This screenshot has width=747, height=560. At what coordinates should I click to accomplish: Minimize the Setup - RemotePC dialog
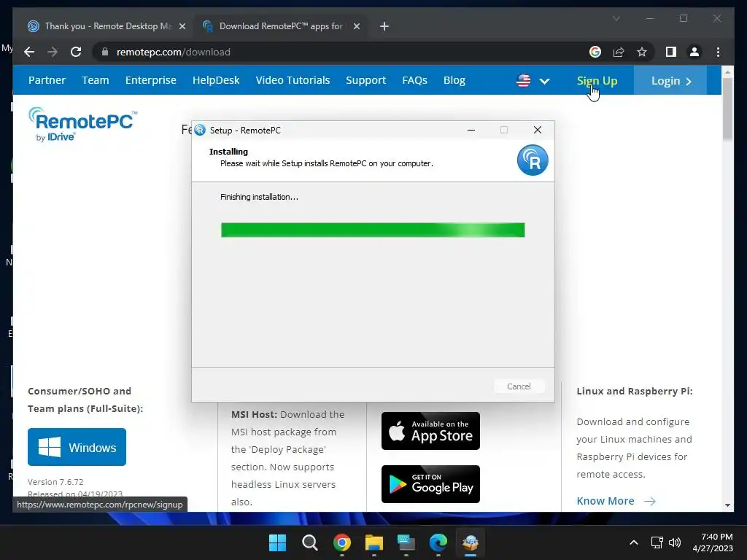click(471, 130)
